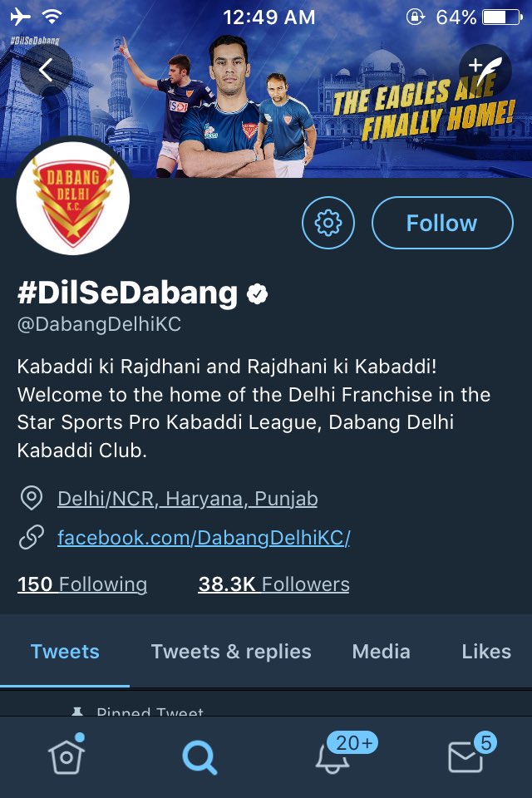Go to the Home tab icon
This screenshot has height=798, width=532.
pyautogui.click(x=66, y=756)
